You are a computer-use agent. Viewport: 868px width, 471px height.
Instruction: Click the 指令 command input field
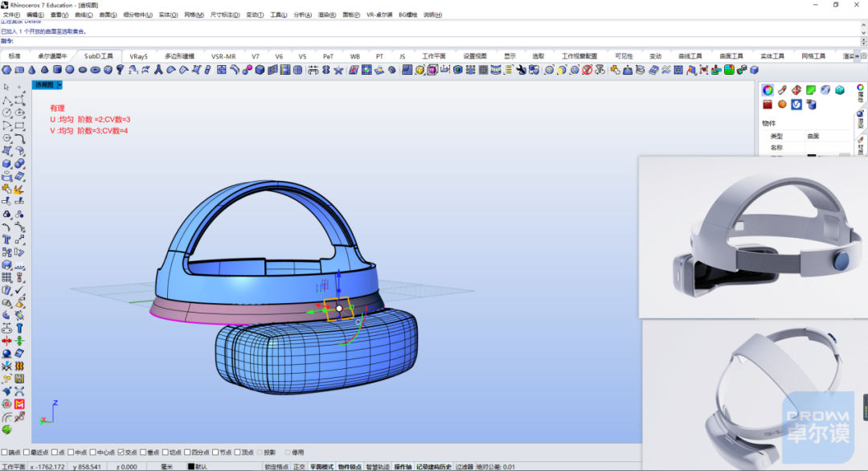tap(435, 42)
